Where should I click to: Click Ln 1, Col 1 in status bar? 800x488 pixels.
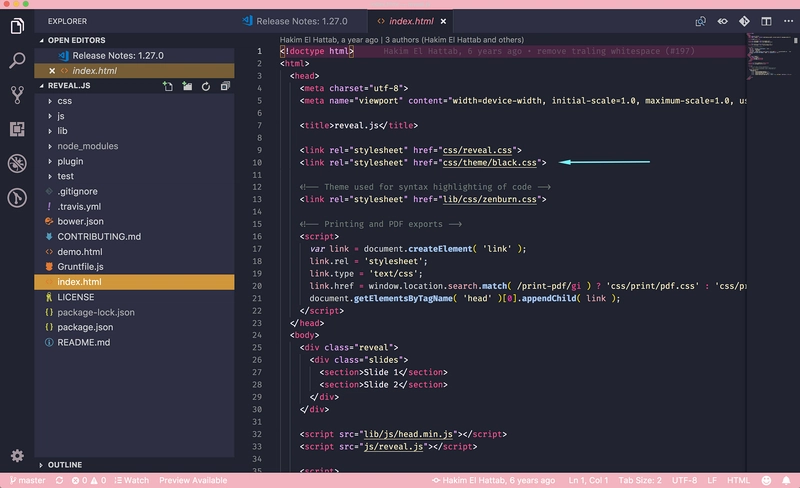coord(588,480)
